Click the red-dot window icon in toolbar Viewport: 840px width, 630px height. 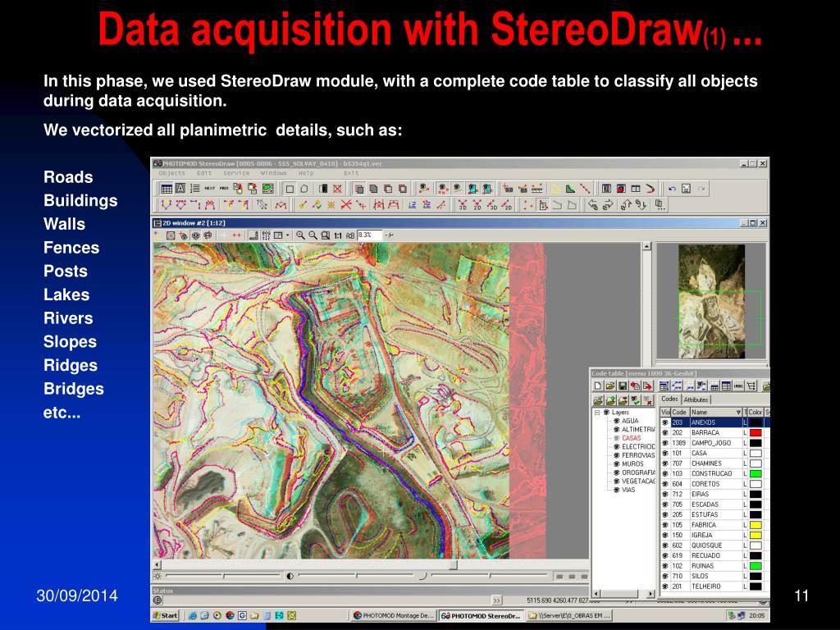point(621,189)
